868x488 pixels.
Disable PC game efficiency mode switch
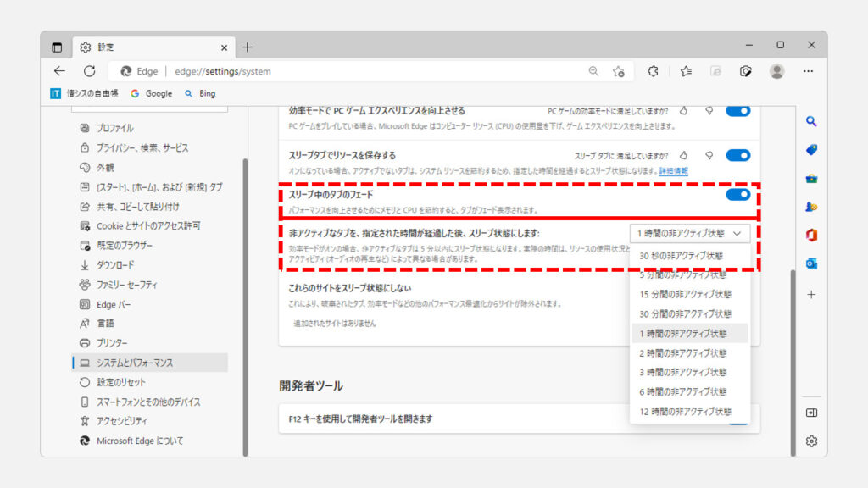737,110
